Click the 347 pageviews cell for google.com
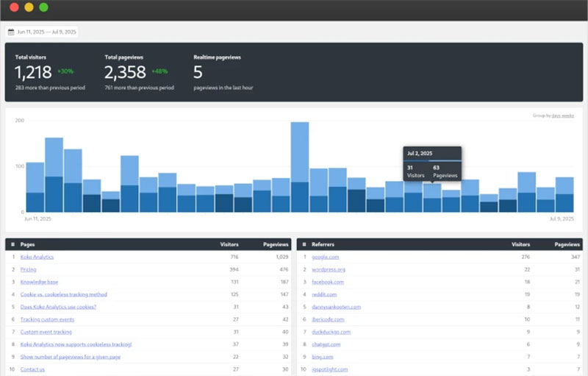The width and height of the screenshot is (588, 376). tap(576, 257)
